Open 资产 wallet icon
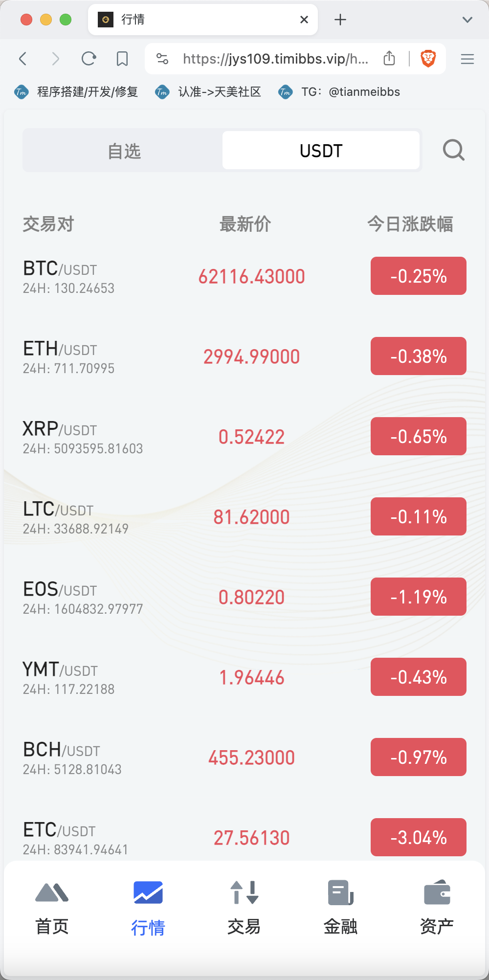The image size is (489, 980). point(437,892)
